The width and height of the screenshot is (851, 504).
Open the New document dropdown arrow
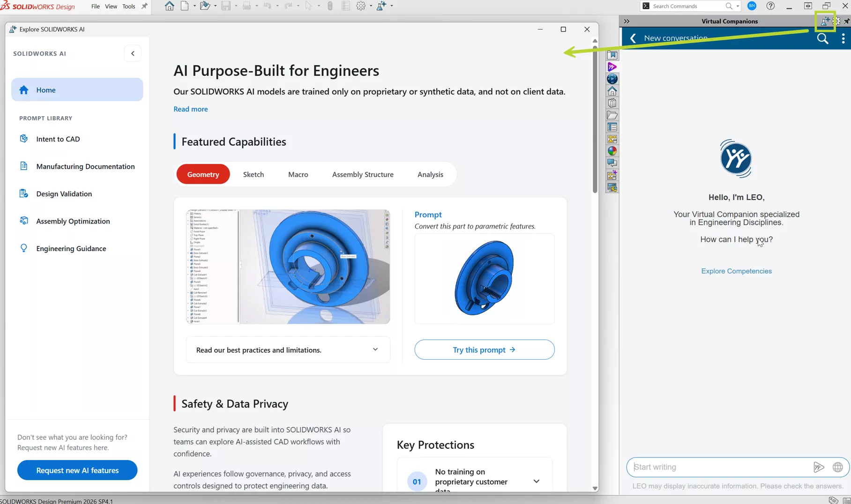click(194, 6)
